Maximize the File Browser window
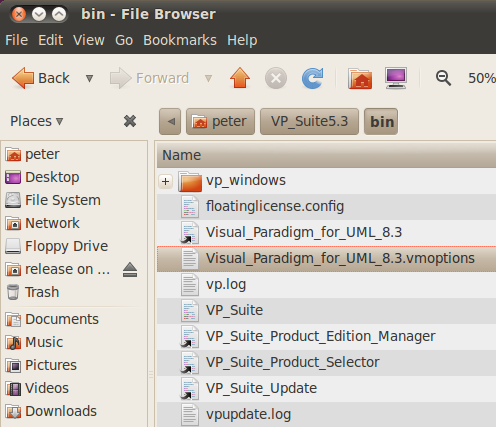 pos(59,14)
